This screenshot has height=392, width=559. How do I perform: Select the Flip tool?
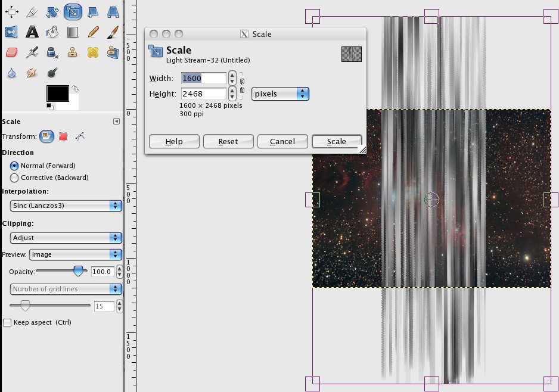pos(12,32)
